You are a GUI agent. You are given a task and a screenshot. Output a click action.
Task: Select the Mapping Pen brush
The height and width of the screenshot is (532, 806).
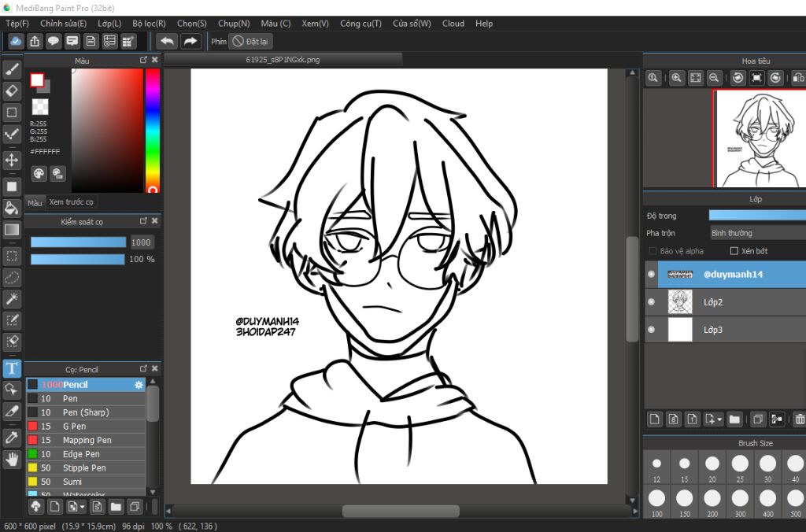pos(86,440)
